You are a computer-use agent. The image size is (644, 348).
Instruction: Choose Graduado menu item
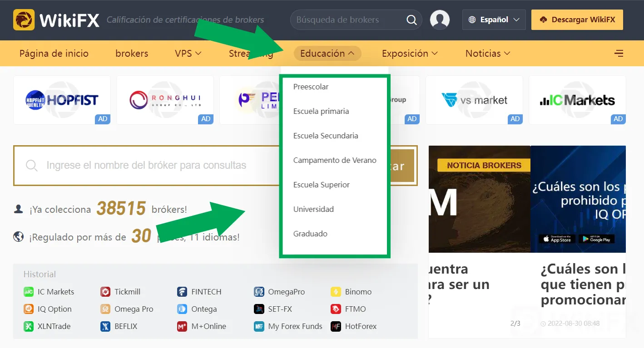[310, 234]
